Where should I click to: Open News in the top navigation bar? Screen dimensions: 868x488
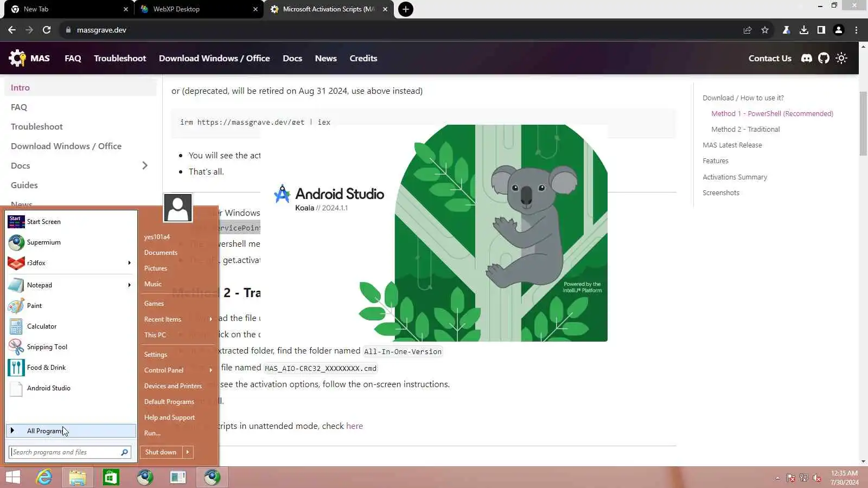pyautogui.click(x=326, y=58)
